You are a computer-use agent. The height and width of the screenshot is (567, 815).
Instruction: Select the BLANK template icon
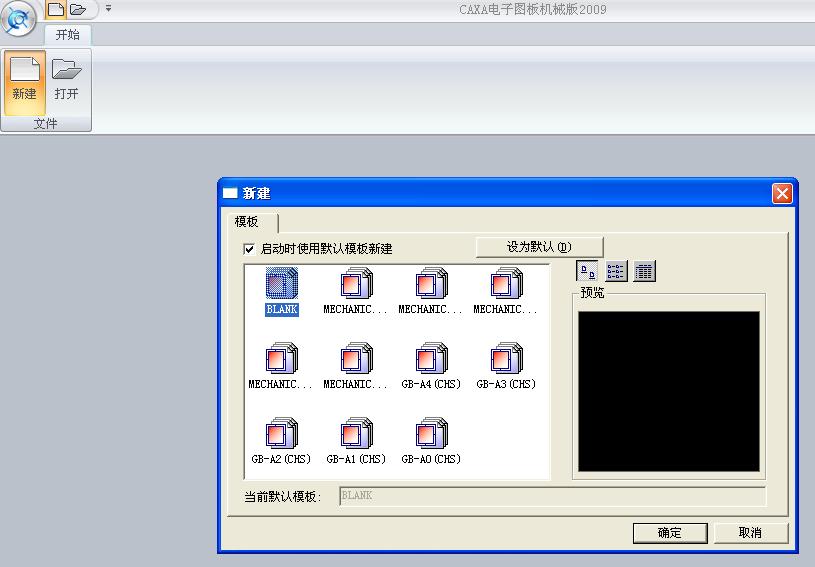(282, 283)
